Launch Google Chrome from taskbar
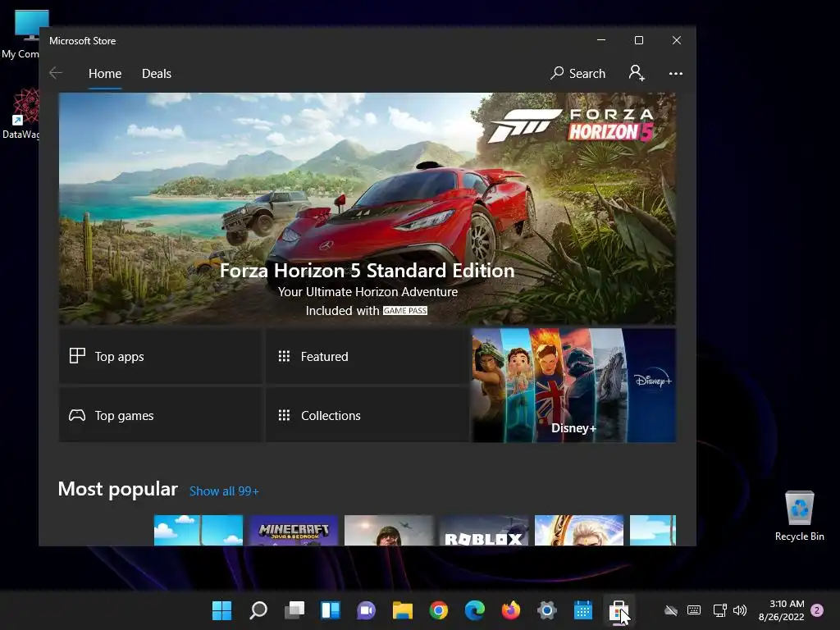 (439, 610)
